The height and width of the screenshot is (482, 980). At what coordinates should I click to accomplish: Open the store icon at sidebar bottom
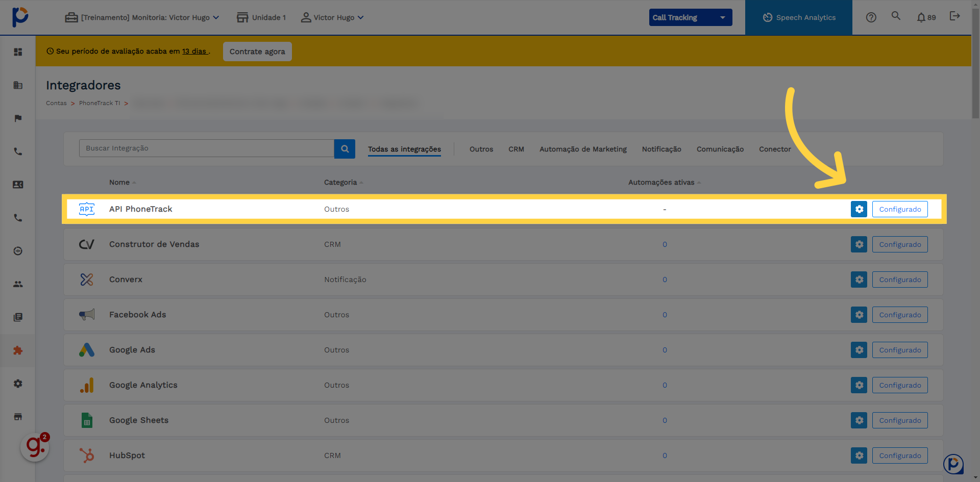pos(18,417)
